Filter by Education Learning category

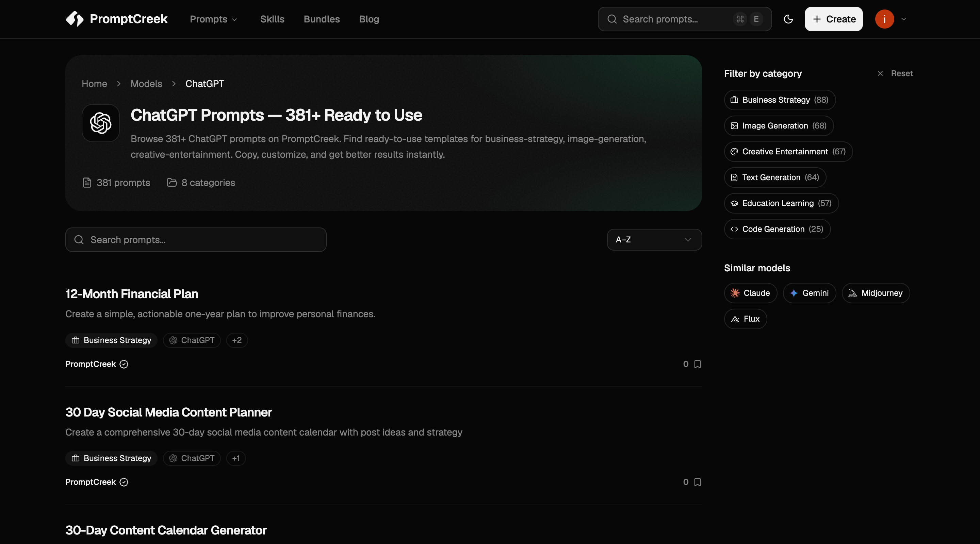pyautogui.click(x=781, y=203)
